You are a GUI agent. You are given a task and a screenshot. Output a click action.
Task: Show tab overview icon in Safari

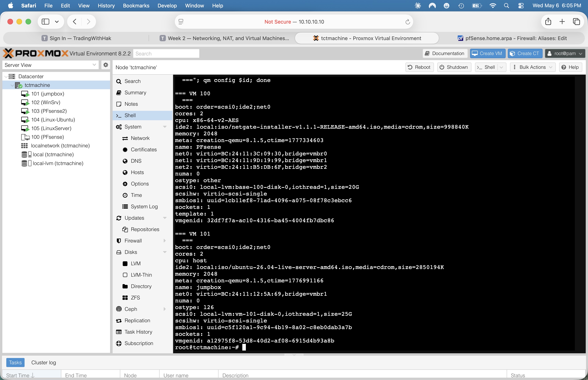[x=576, y=22]
